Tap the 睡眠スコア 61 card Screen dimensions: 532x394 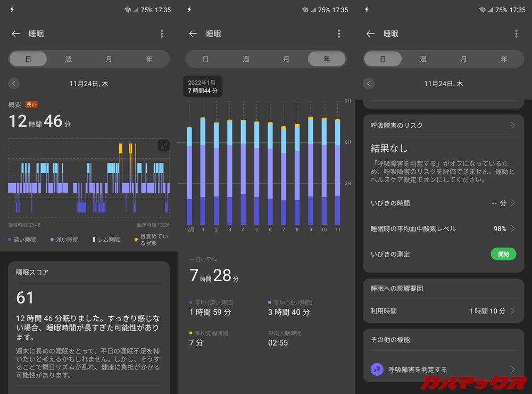click(x=88, y=319)
